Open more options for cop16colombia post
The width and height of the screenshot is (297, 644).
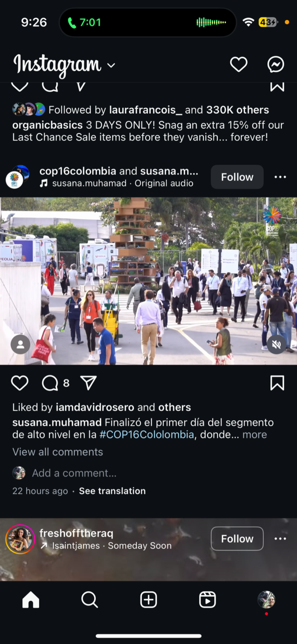[280, 177]
